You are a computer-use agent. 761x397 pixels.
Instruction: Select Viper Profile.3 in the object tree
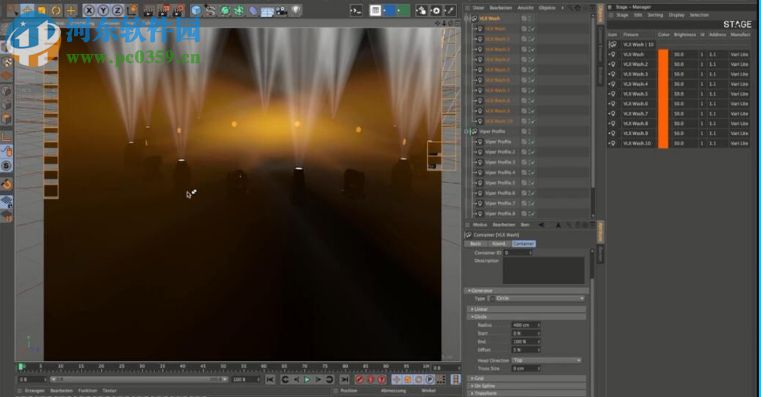[500, 162]
